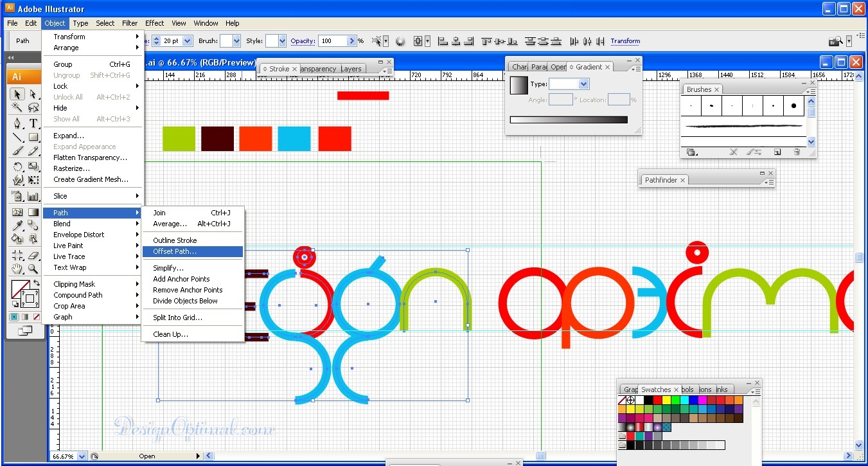The width and height of the screenshot is (868, 466).
Task: Select the Pencil tool
Action: (33, 151)
